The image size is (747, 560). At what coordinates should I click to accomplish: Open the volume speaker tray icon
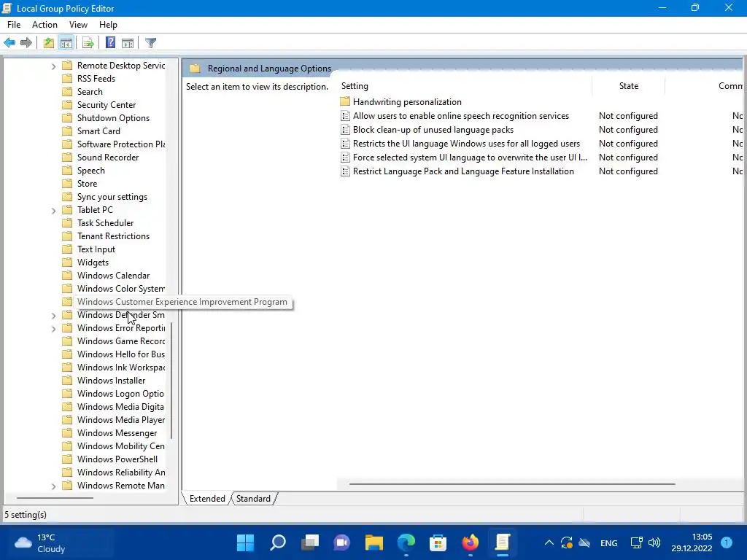tap(654, 542)
